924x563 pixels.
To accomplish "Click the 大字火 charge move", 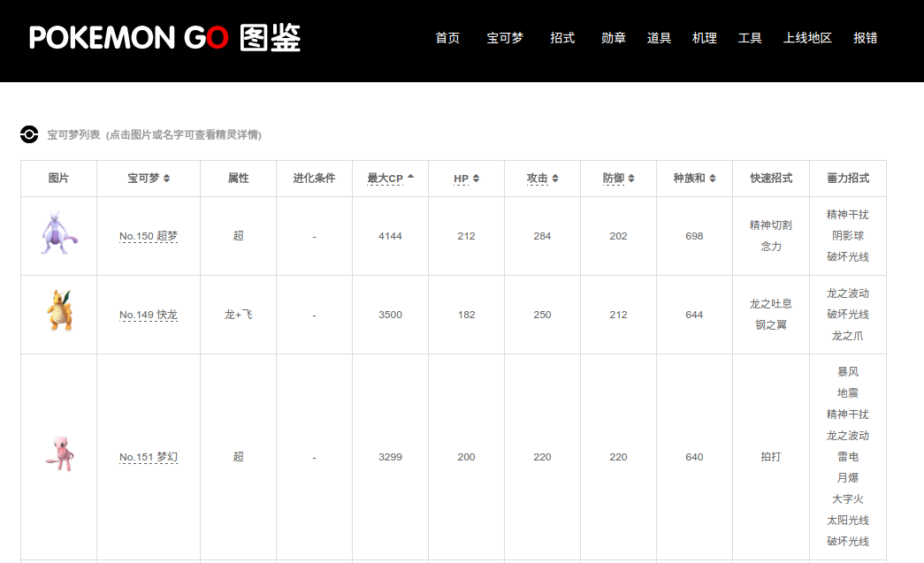I will [x=847, y=498].
